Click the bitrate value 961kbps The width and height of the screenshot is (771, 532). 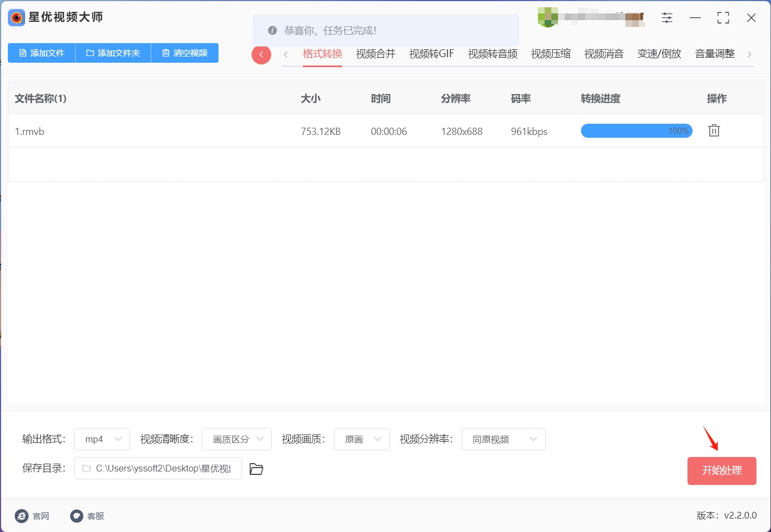(529, 132)
